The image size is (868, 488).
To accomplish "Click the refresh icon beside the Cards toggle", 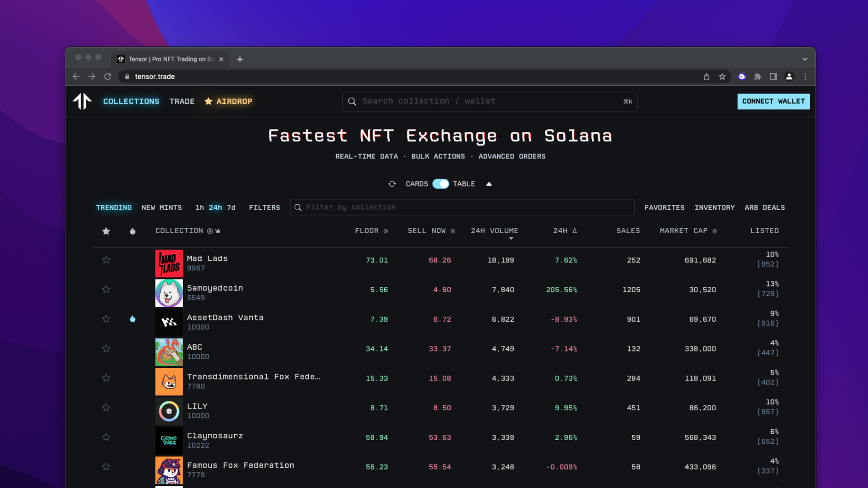I will coord(392,184).
